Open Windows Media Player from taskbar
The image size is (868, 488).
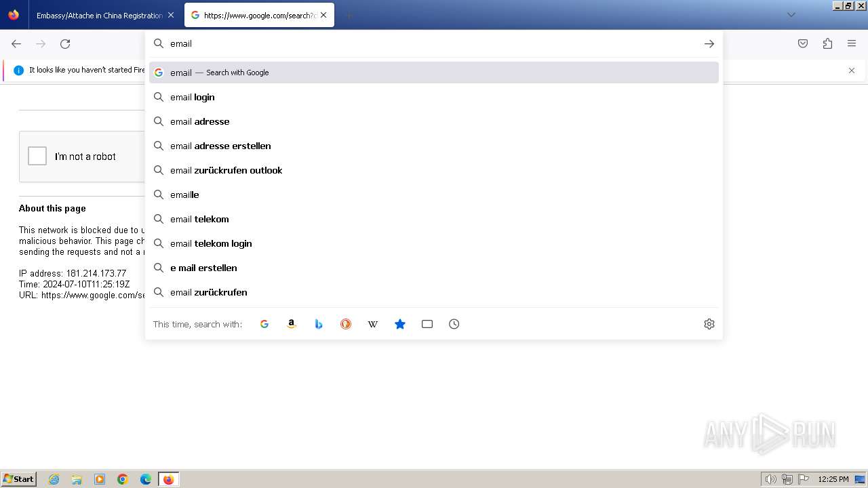click(100, 479)
